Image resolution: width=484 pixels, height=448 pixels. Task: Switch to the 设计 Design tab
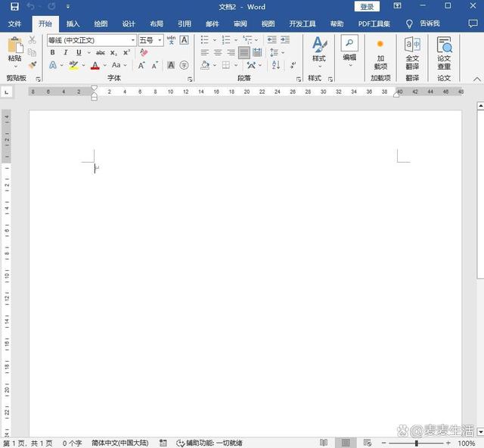129,23
